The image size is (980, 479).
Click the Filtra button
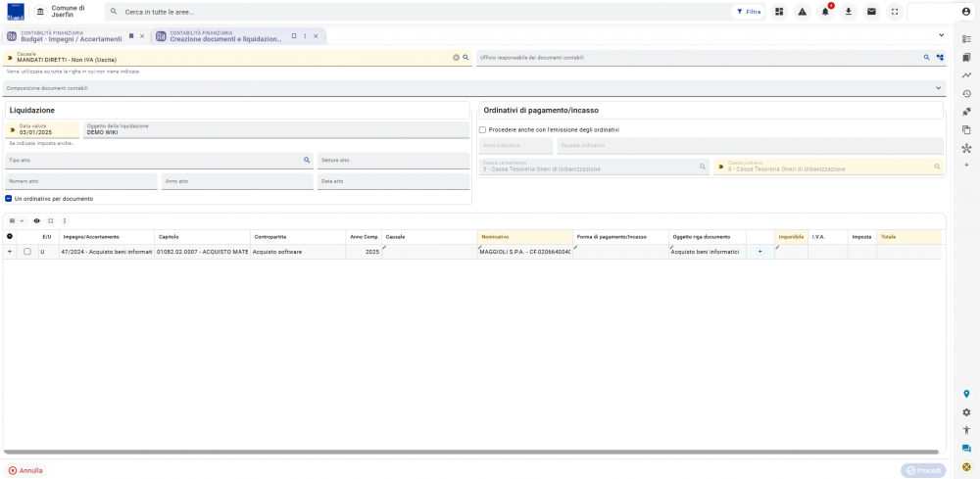(x=748, y=12)
